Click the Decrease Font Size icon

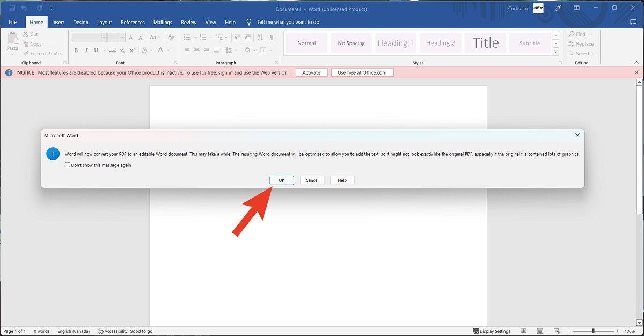click(x=142, y=38)
